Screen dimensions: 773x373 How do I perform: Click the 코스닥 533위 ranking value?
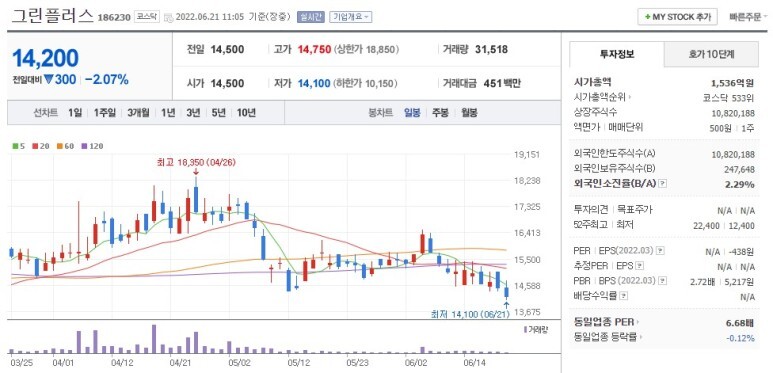click(729, 98)
